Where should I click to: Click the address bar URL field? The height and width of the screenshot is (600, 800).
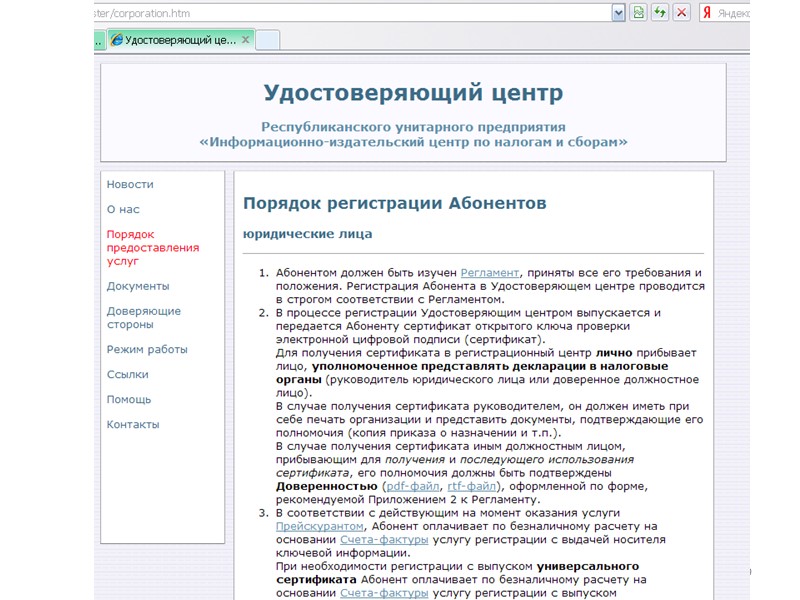click(x=352, y=13)
